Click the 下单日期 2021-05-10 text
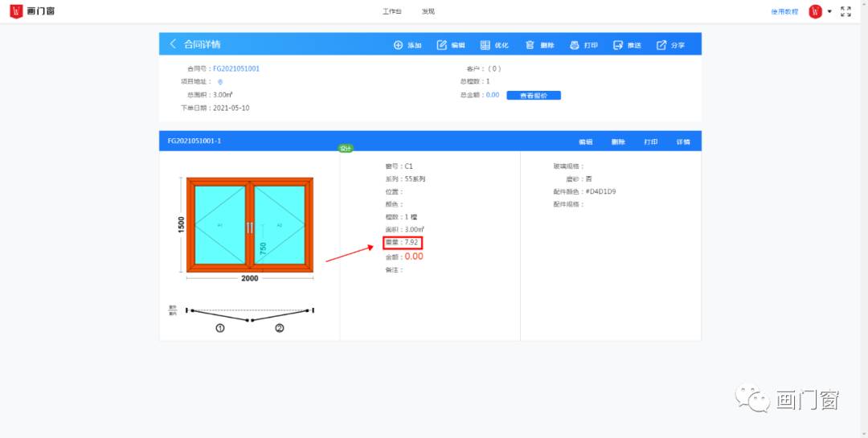Screen dimensions: 868x438 tap(215, 108)
